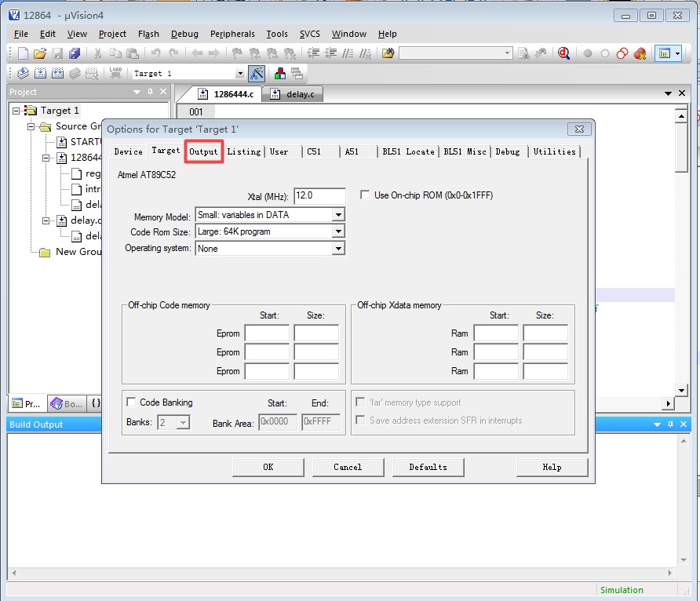Start debug session with magnifier d icon
700x601 pixels.
point(563,53)
